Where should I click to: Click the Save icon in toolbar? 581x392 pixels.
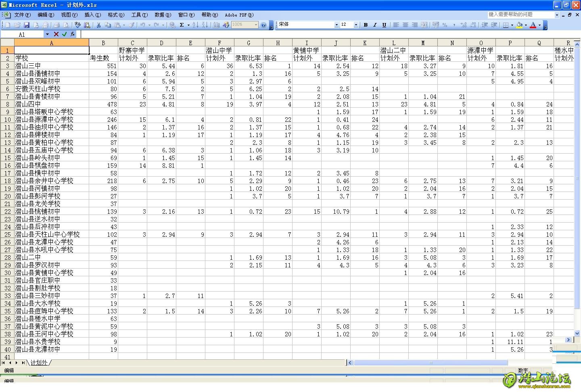tap(27, 25)
